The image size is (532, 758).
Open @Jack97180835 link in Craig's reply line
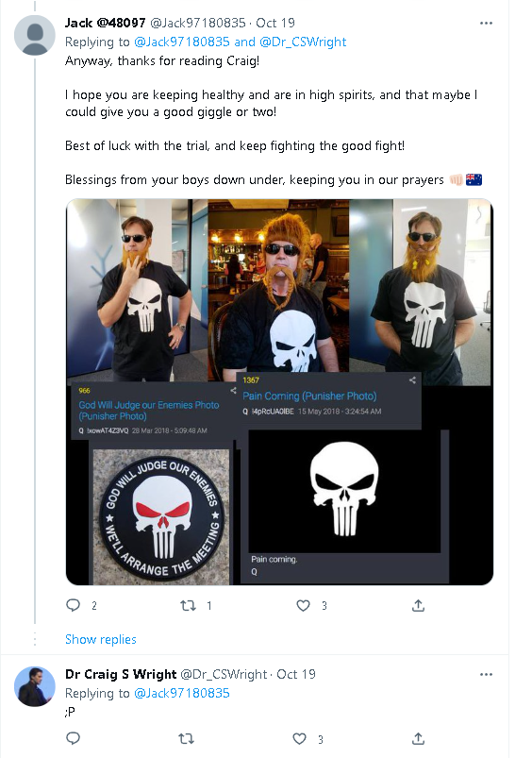click(x=182, y=693)
